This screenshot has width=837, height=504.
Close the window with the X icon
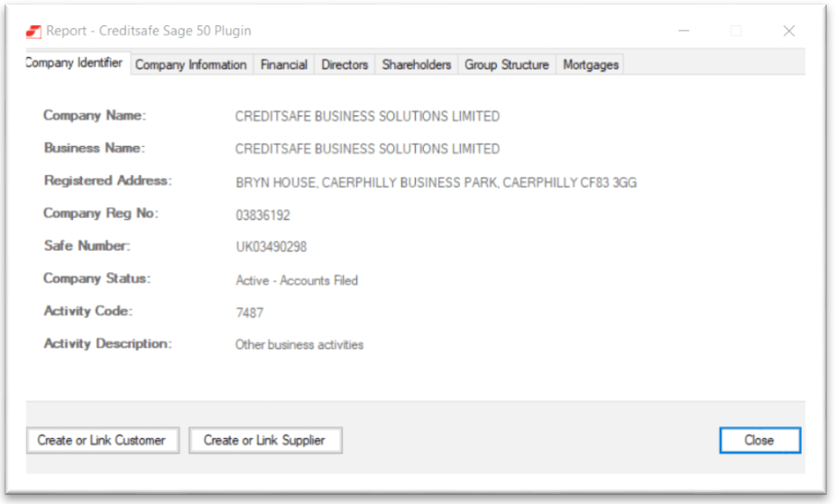pos(789,31)
